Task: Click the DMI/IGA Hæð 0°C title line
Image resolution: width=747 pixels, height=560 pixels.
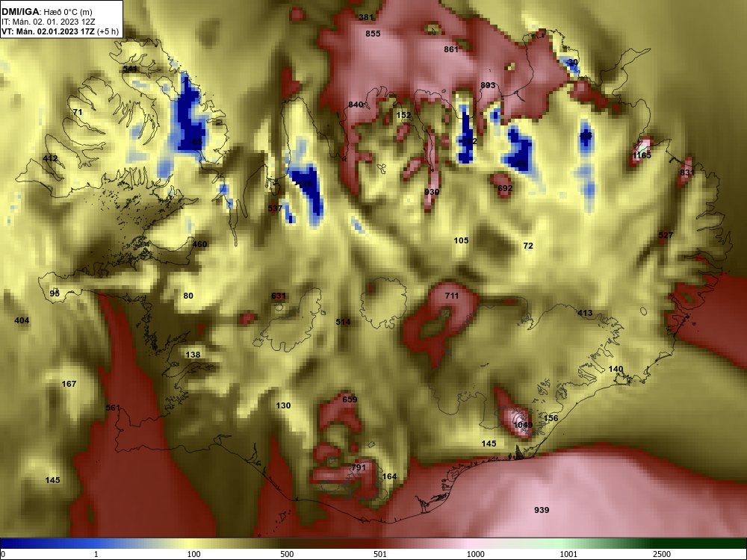Action: pos(46,11)
